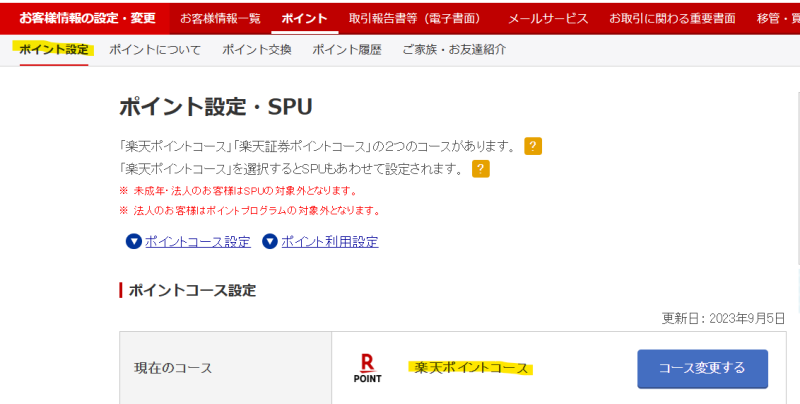800x404 pixels.
Task: Click the down-arrow icon before ポイントコース設定
Action: [134, 241]
